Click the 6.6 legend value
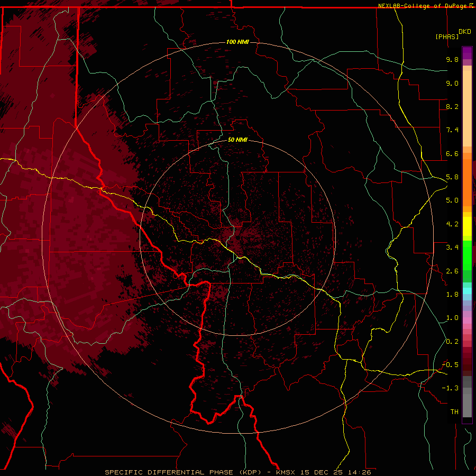This screenshot has width=476, height=476. tap(452, 153)
